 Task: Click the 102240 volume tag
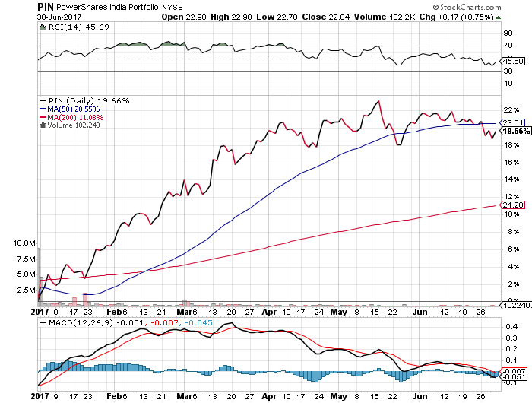[x=516, y=305]
